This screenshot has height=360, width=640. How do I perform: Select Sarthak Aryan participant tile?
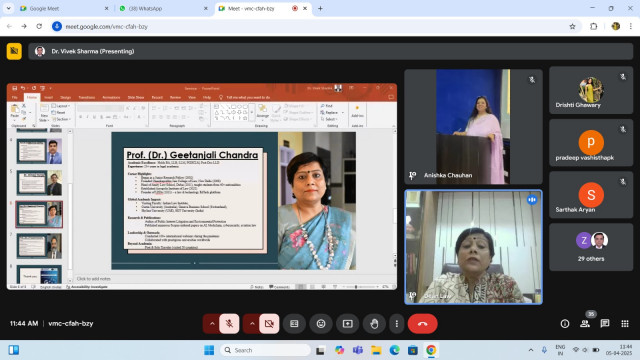[591, 195]
